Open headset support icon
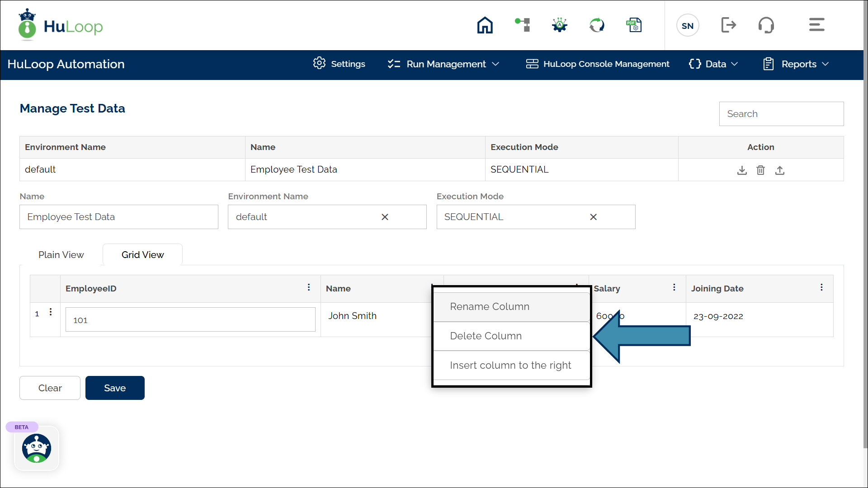Viewport: 868px width, 488px height. 766,25
